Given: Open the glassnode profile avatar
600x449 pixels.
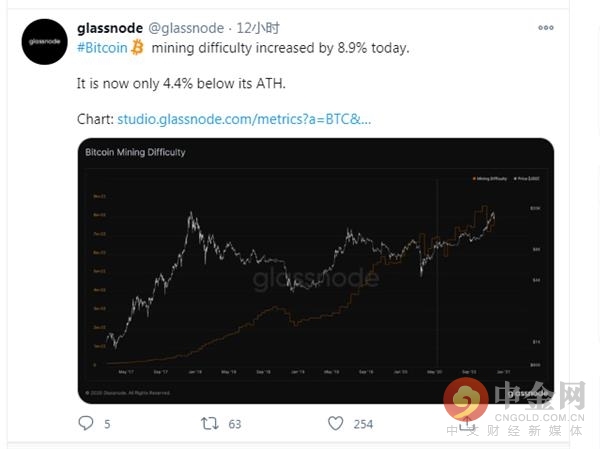Looking at the screenshot, I should click(44, 41).
